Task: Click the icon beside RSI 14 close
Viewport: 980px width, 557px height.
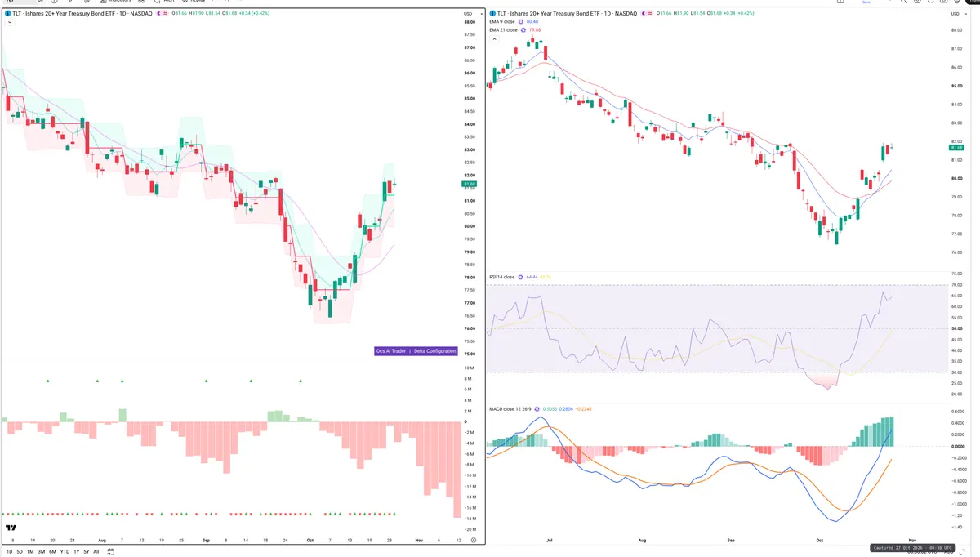Action: [x=520, y=277]
